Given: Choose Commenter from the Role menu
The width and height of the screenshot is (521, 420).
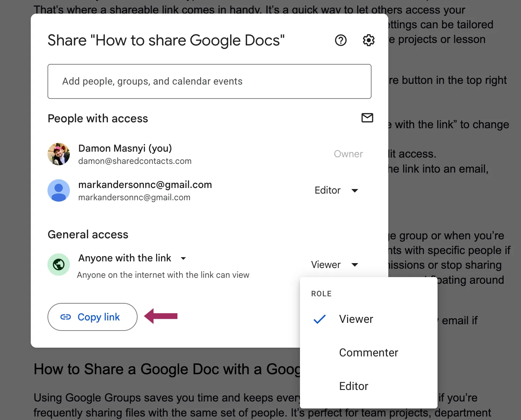Looking at the screenshot, I should click(x=368, y=353).
